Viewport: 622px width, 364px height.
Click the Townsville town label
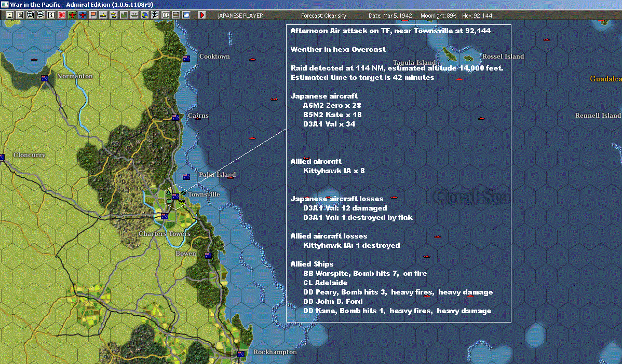click(x=204, y=194)
